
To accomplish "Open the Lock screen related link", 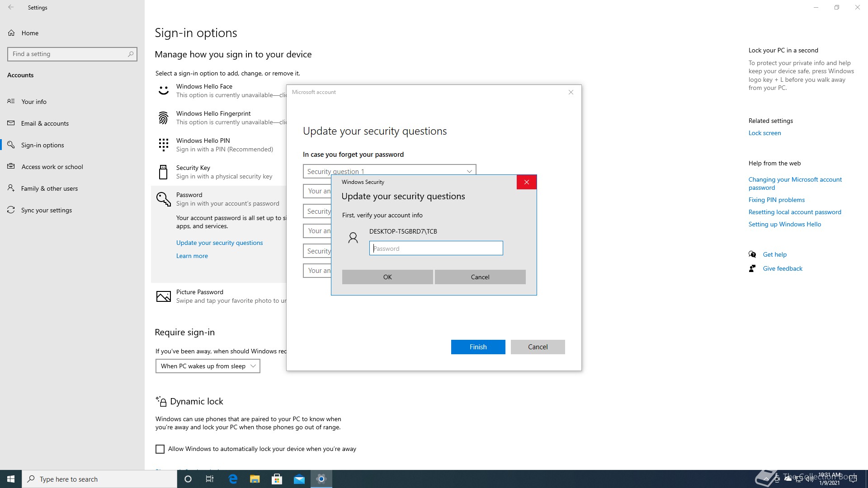I will click(x=764, y=133).
